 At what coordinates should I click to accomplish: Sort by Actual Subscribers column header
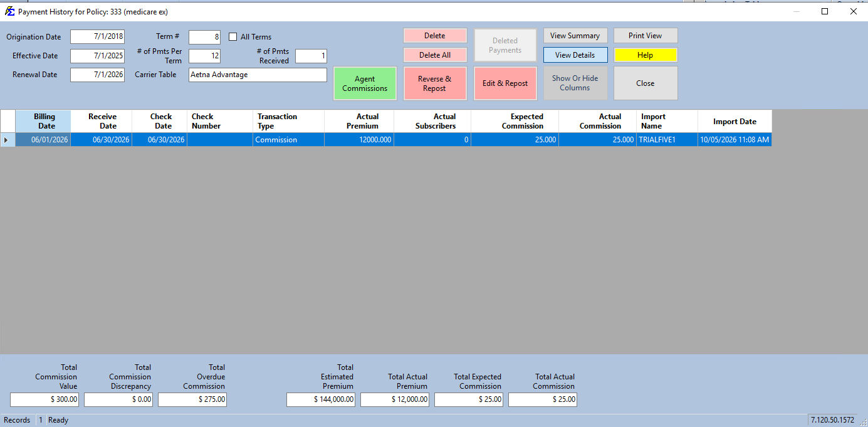click(x=432, y=122)
